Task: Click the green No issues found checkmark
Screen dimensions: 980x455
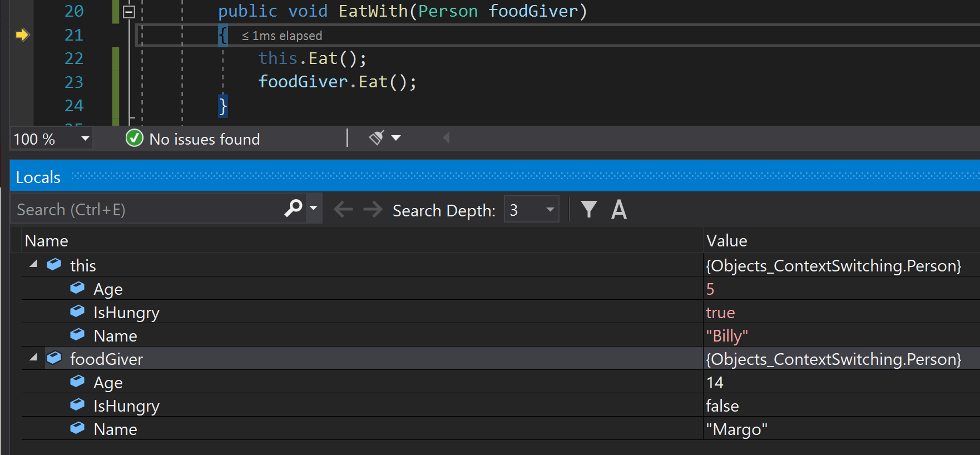Action: (x=134, y=138)
